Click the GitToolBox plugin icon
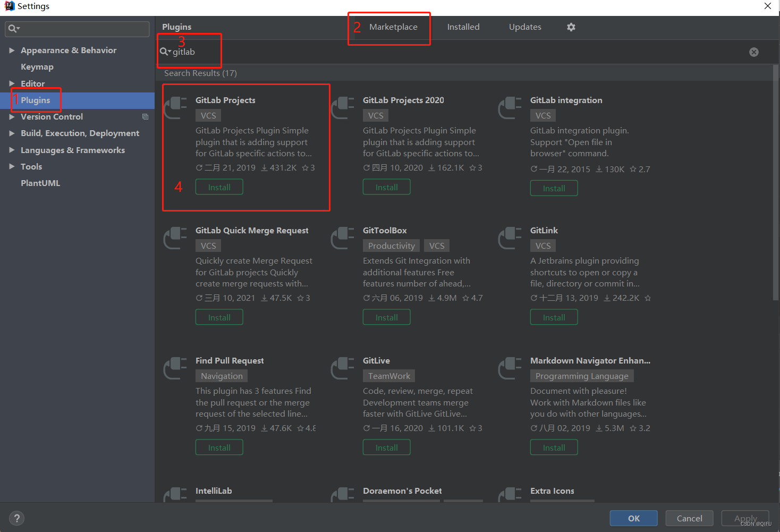Viewport: 780px width, 532px height. [343, 238]
